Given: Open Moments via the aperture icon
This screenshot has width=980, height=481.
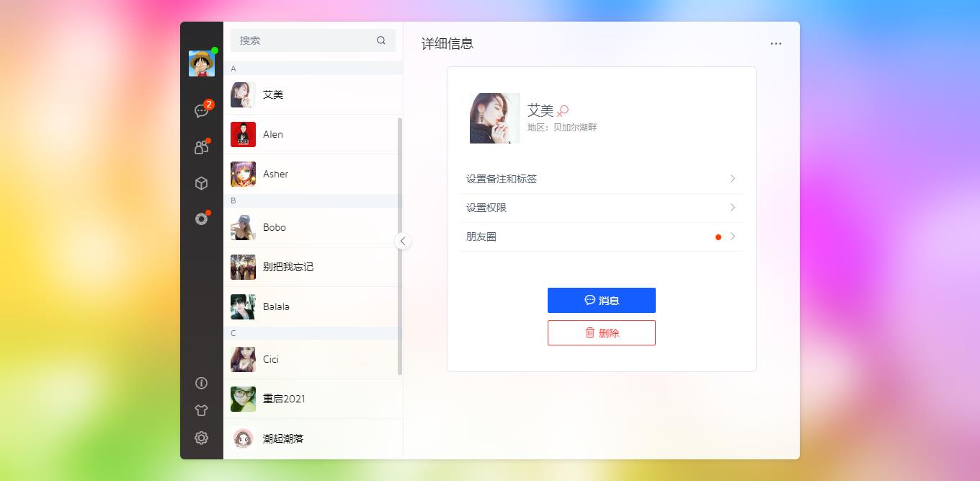Looking at the screenshot, I should [202, 219].
